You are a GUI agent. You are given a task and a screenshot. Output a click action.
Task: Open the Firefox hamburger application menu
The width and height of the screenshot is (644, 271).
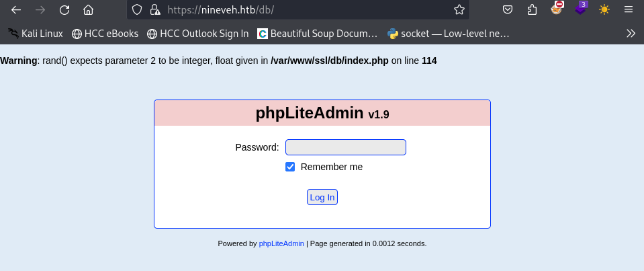[629, 10]
